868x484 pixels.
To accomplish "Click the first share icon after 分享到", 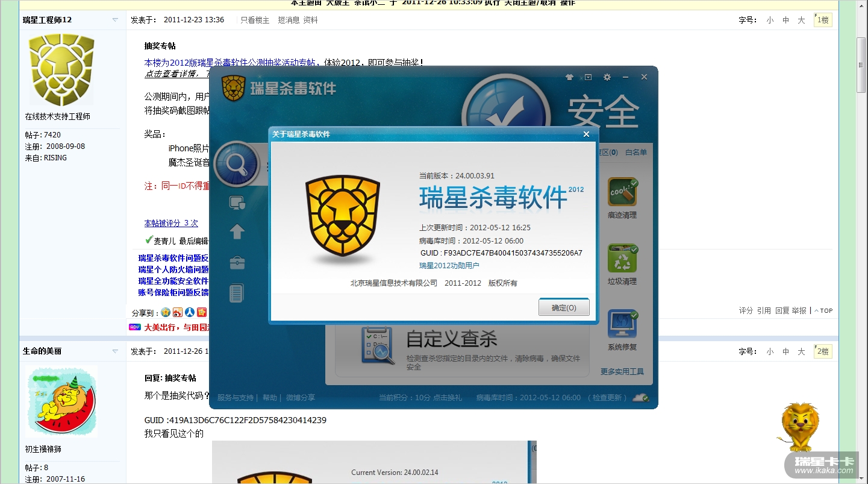I will [165, 312].
